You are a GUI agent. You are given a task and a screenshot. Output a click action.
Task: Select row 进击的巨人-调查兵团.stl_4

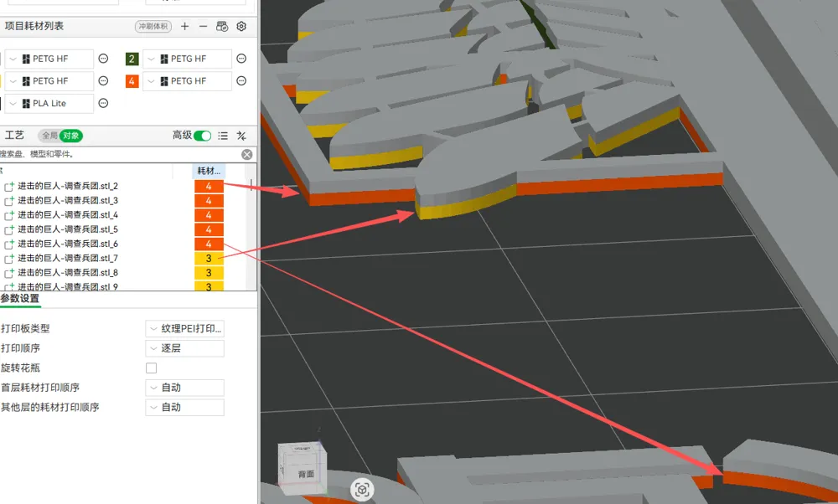tap(68, 214)
